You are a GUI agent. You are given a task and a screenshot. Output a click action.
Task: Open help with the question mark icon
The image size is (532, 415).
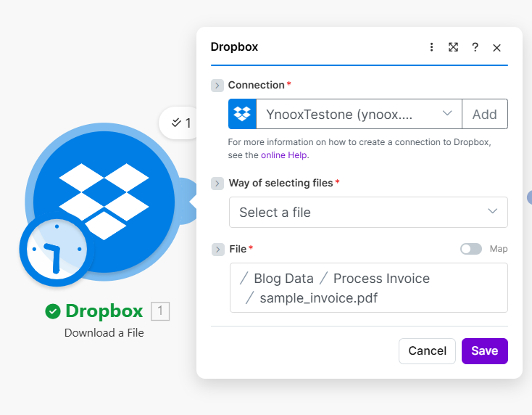475,47
